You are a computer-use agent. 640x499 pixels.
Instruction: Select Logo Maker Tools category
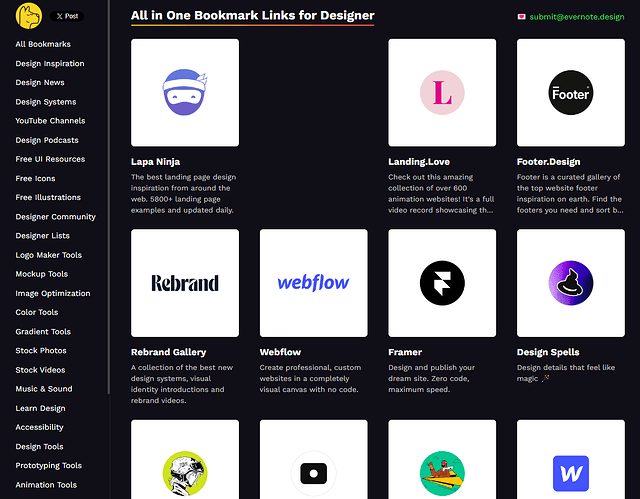[x=49, y=255]
